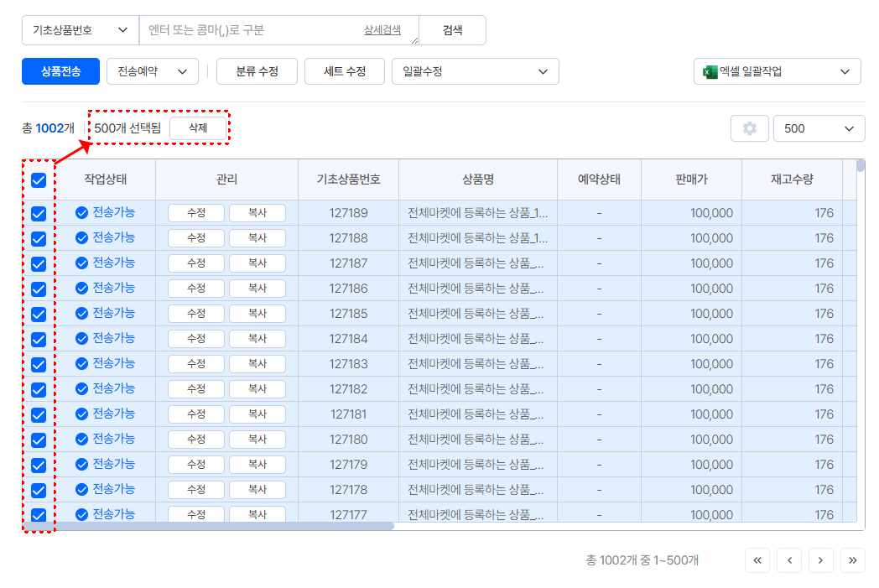Click the 삭제 button next to selection count
This screenshot has width=879, height=588.
click(x=197, y=128)
